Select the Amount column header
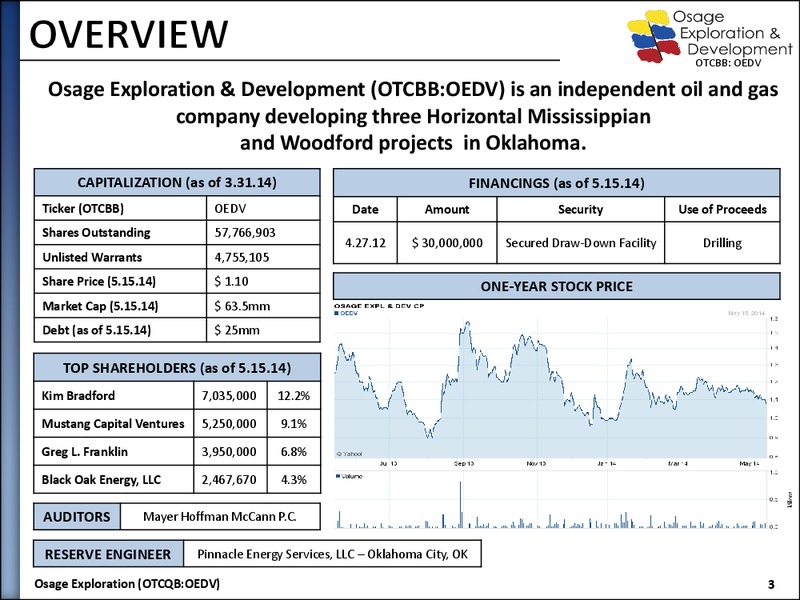 pos(447,209)
